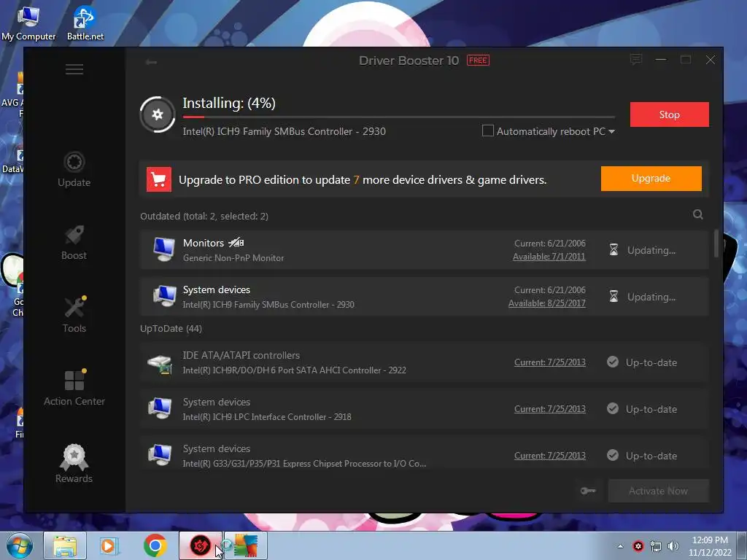Click hourglass icon in SMBus Controller row
Screen dimensions: 747x560
614,296
